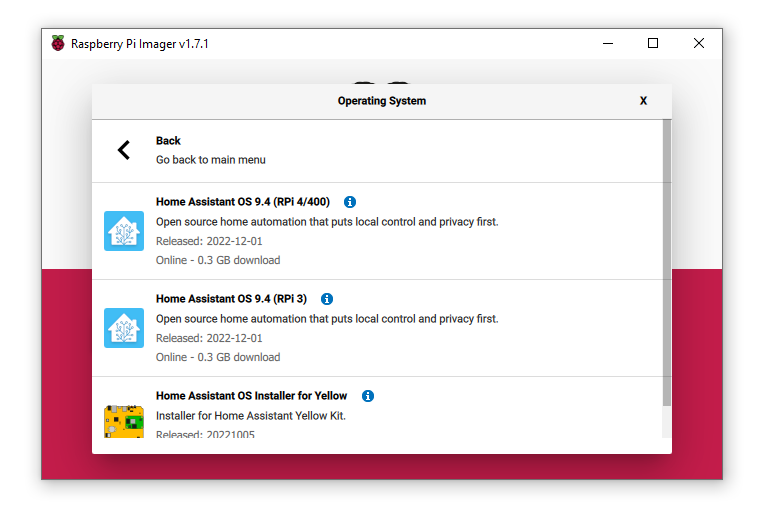Click Back label in the list
This screenshot has height=508, width=761.
(x=168, y=141)
